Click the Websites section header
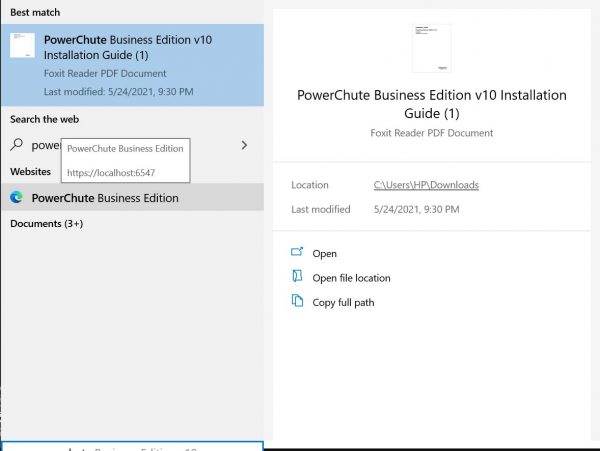 tap(30, 171)
